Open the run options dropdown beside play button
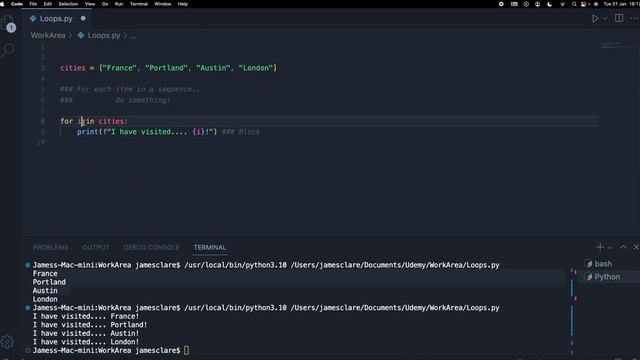Screen dimensions: 640x360 tap(605, 18)
